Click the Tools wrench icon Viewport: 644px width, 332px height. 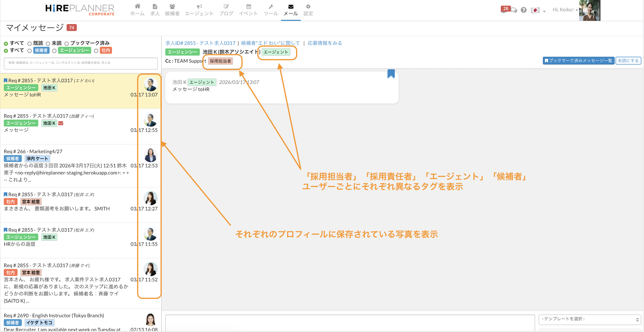[271, 6]
